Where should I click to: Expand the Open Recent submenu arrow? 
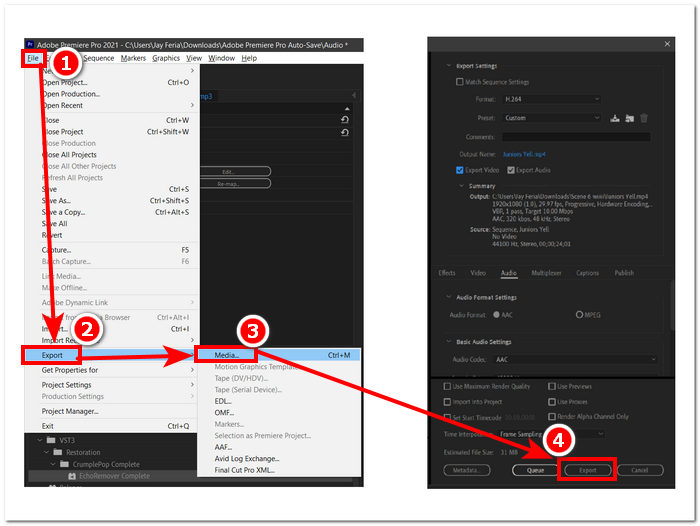click(192, 105)
